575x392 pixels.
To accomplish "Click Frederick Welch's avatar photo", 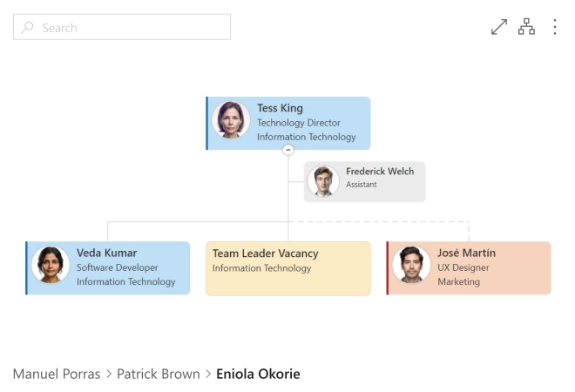I will [324, 180].
